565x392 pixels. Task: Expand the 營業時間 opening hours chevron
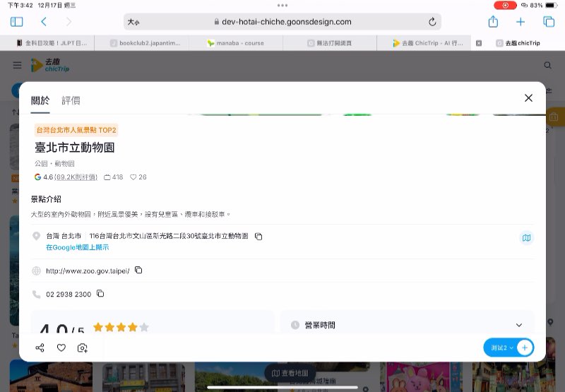pos(519,325)
